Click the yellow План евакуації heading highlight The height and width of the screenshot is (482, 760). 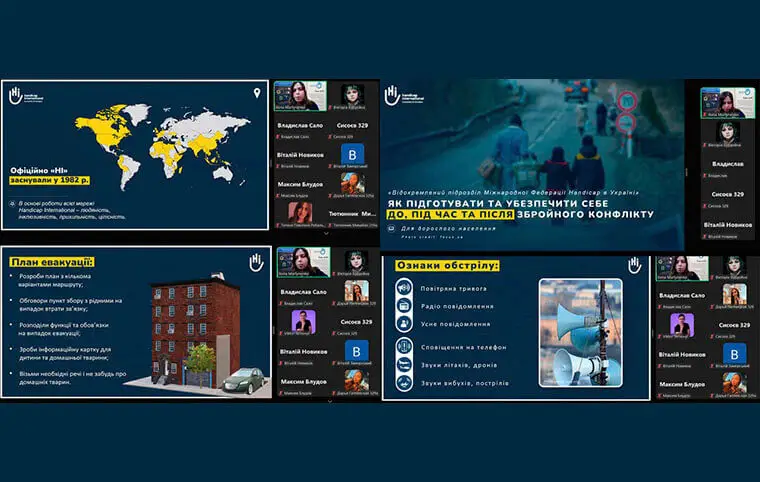pos(45,262)
